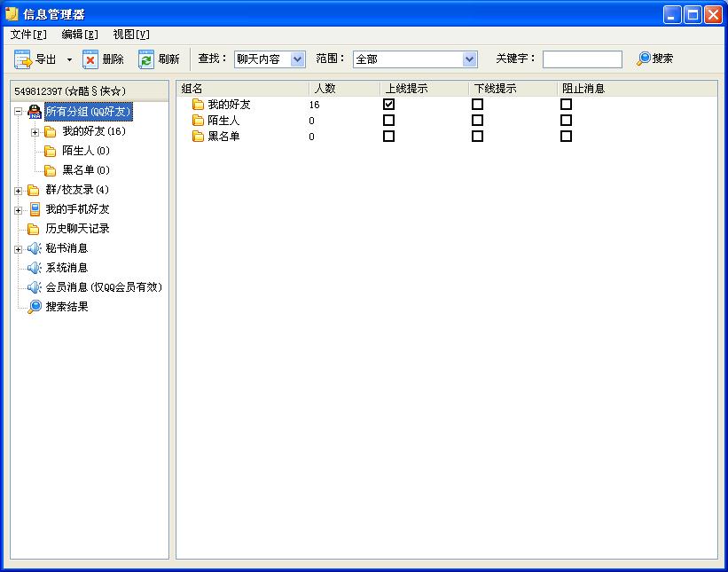Click the 阻止消息 column header

pos(637,88)
